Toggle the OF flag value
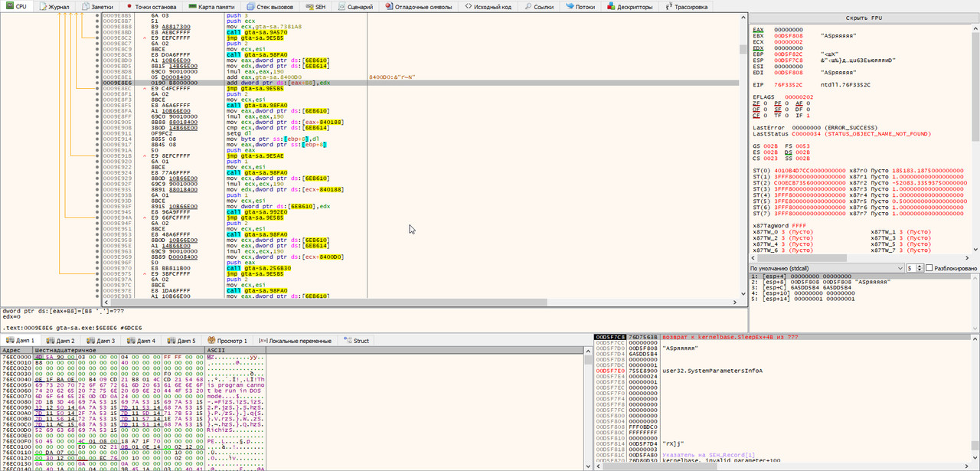Image resolution: width=980 pixels, height=471 pixels. pyautogui.click(x=765, y=109)
